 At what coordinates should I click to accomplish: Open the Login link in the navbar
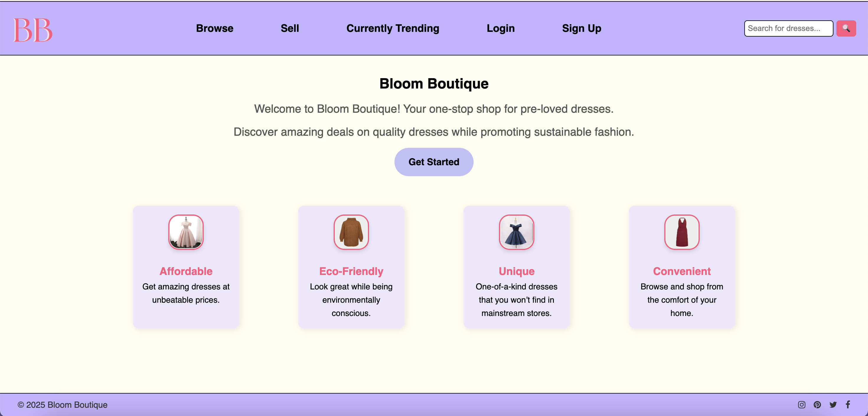[x=501, y=28]
